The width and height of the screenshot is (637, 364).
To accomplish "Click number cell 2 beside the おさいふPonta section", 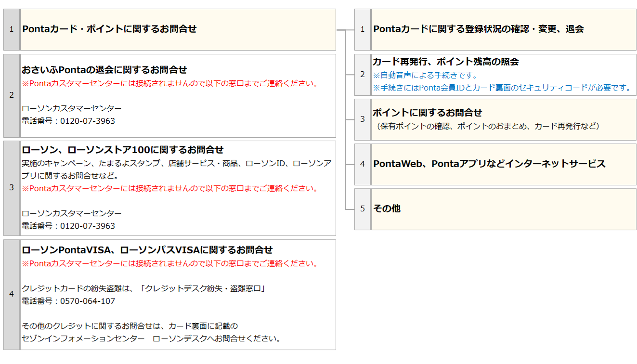I will [12, 95].
